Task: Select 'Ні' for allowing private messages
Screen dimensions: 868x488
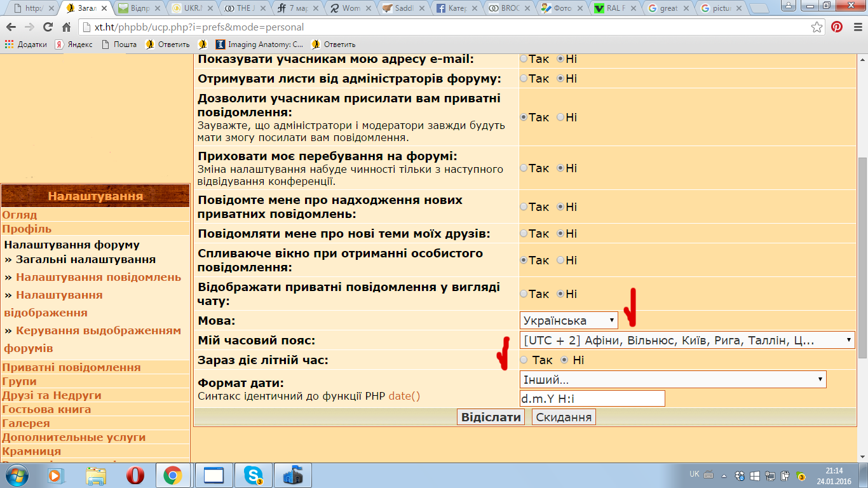Action: pos(560,118)
